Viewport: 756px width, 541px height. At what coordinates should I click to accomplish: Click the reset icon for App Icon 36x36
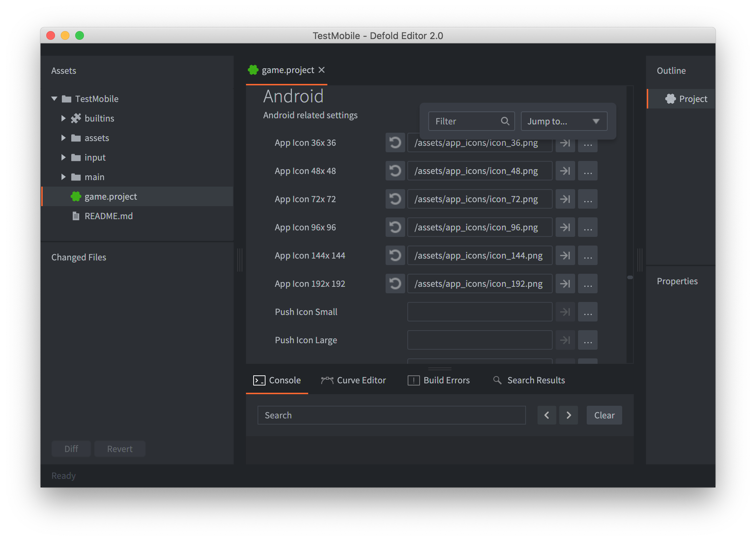(x=395, y=142)
